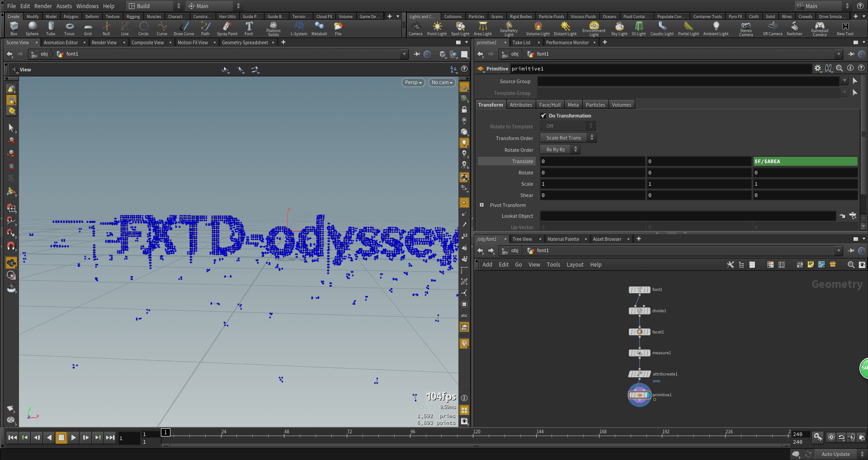Toggle the Pivot Transform expander
The width and height of the screenshot is (868, 460).
coord(482,205)
